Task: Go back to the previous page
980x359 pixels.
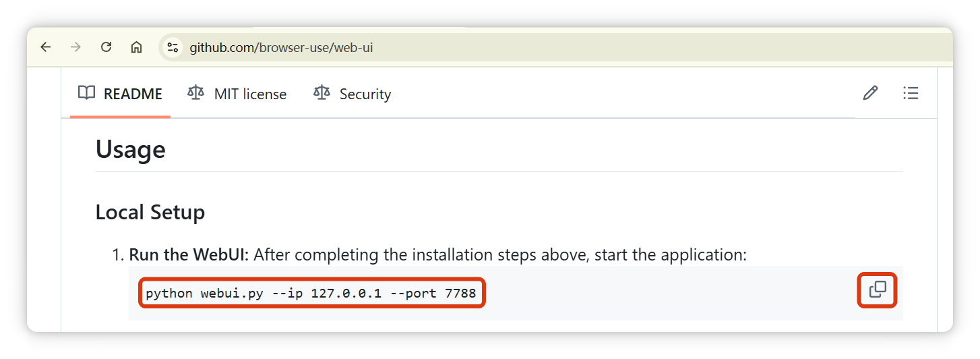Action: [x=46, y=47]
